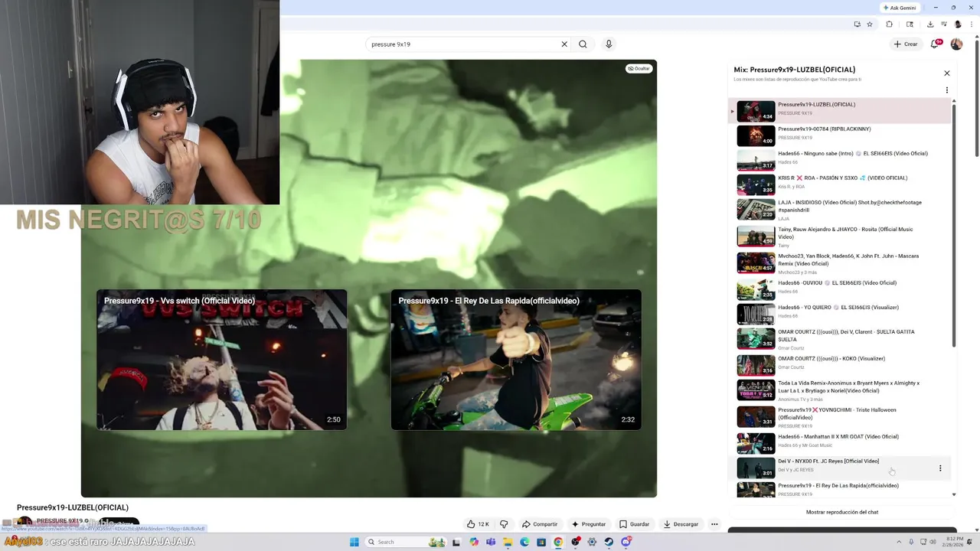Show hidden system tray icons
The image size is (980, 551).
[899, 542]
